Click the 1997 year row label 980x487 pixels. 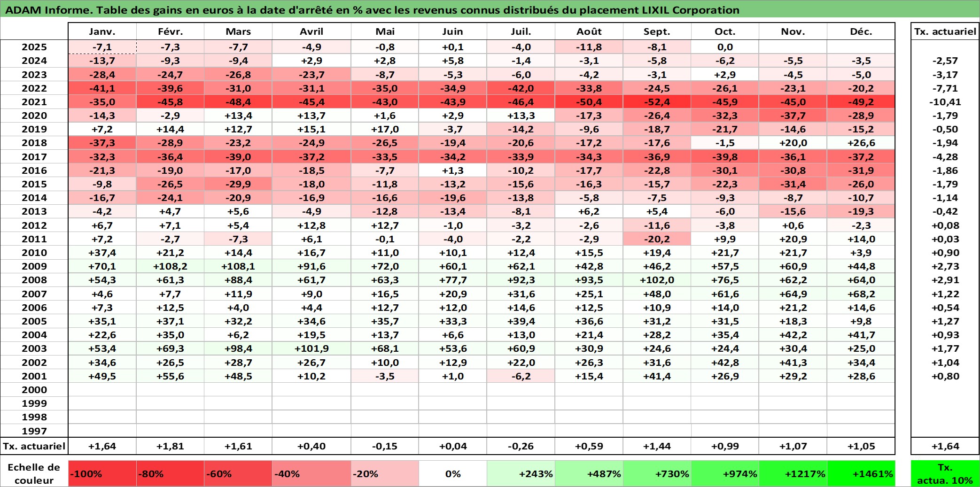(x=34, y=431)
